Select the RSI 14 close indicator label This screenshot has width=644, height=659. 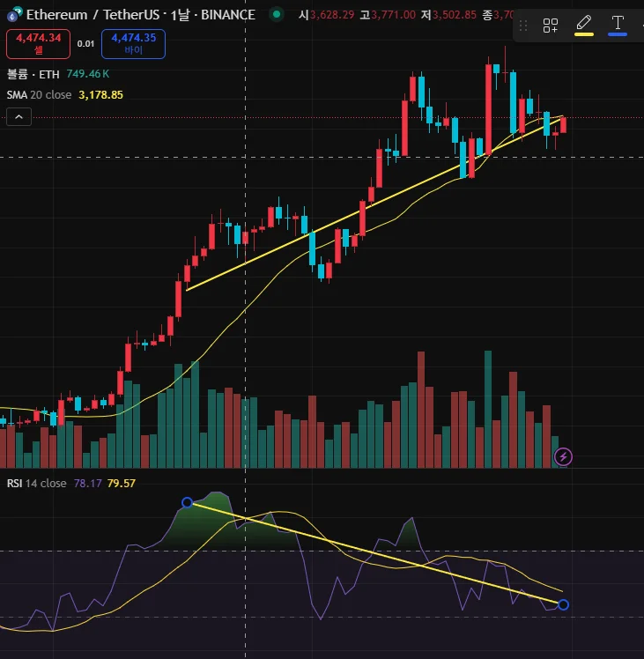click(37, 484)
